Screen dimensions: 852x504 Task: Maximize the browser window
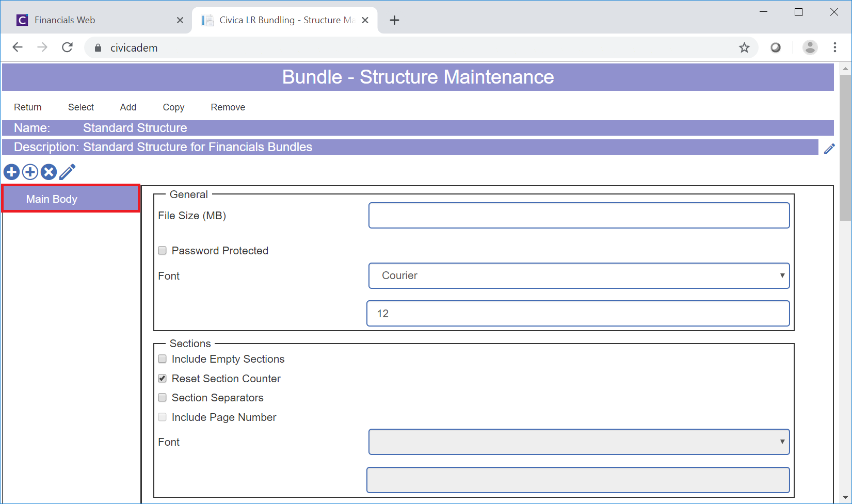tap(798, 12)
